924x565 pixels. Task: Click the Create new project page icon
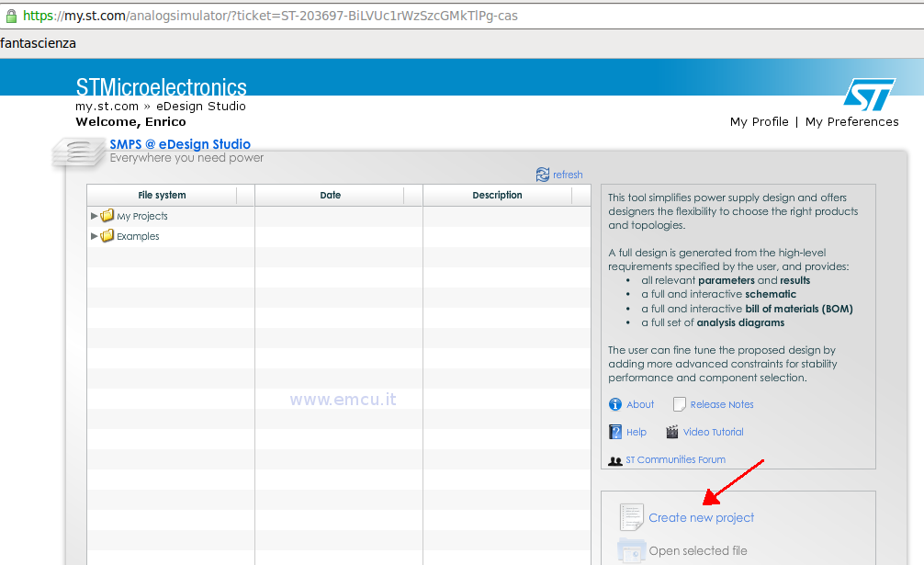click(632, 517)
